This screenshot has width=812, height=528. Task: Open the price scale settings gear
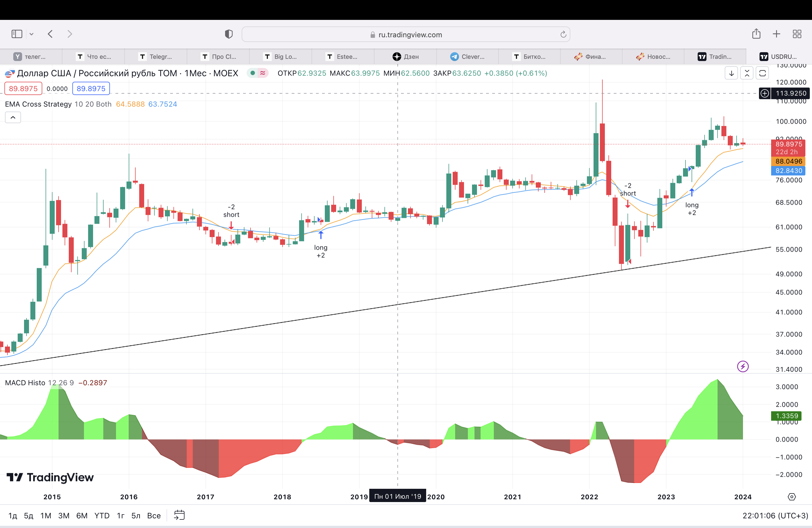[792, 497]
